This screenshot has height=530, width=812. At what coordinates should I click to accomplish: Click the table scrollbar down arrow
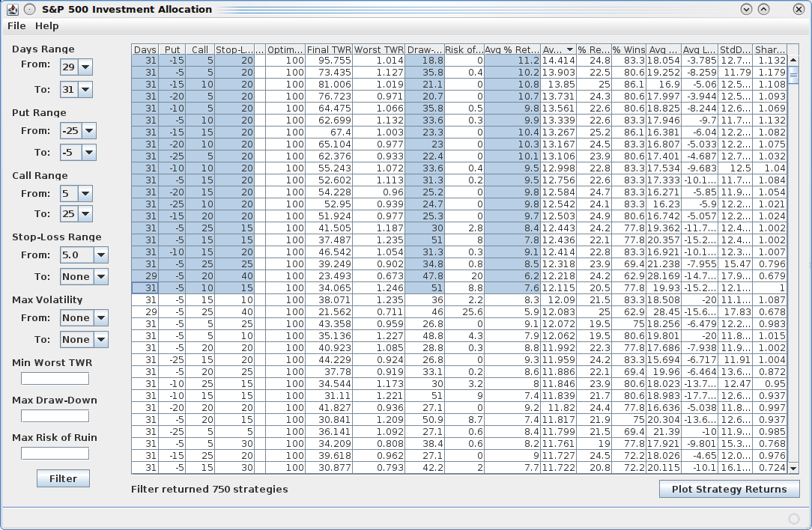793,468
